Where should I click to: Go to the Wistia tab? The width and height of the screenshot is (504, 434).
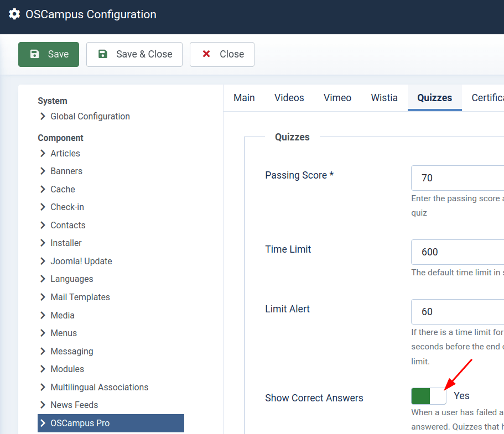click(384, 98)
